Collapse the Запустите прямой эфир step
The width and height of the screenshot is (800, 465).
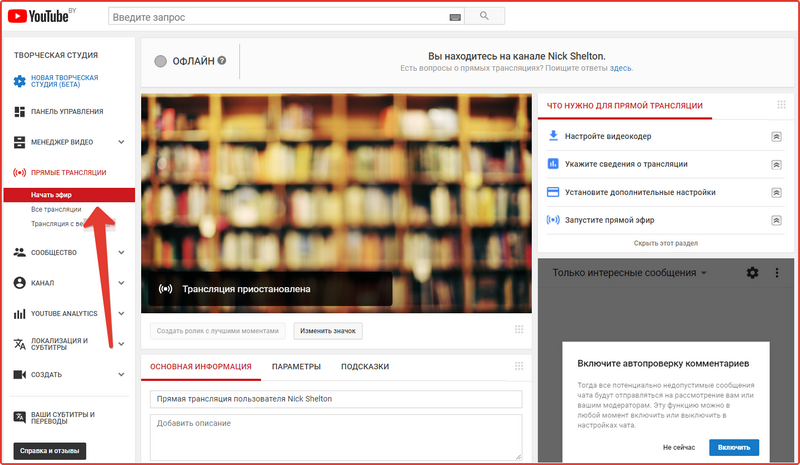(x=776, y=221)
